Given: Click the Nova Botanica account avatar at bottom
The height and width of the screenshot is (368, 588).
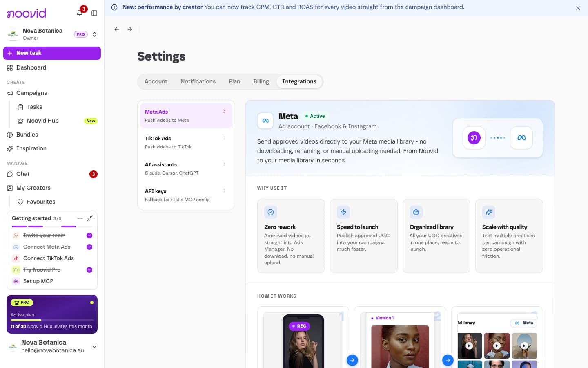Looking at the screenshot, I should coord(13,347).
